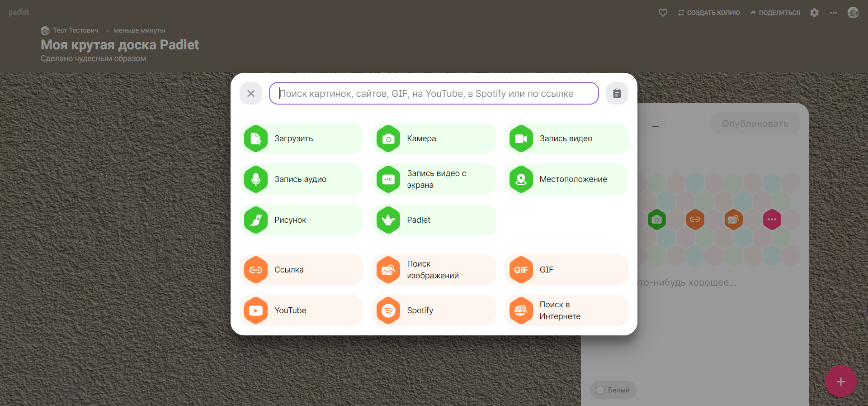Image resolution: width=868 pixels, height=406 pixels.
Task: Open board settings gear
Action: pos(815,13)
